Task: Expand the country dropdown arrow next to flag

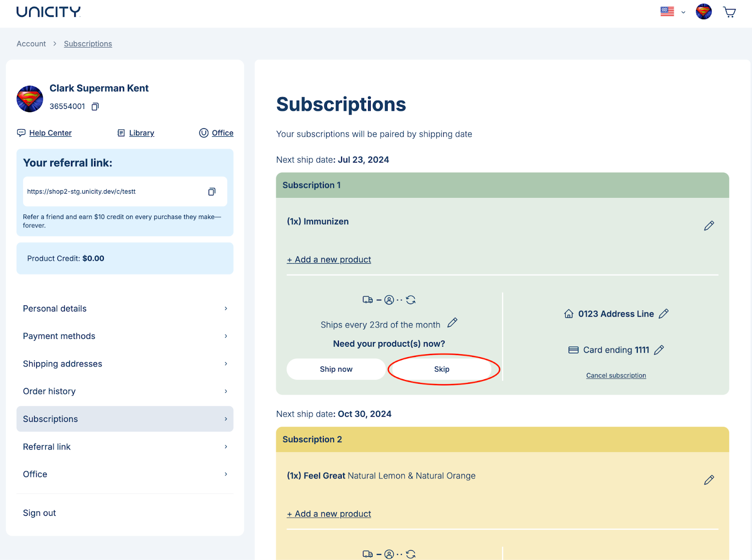Action: coord(683,12)
